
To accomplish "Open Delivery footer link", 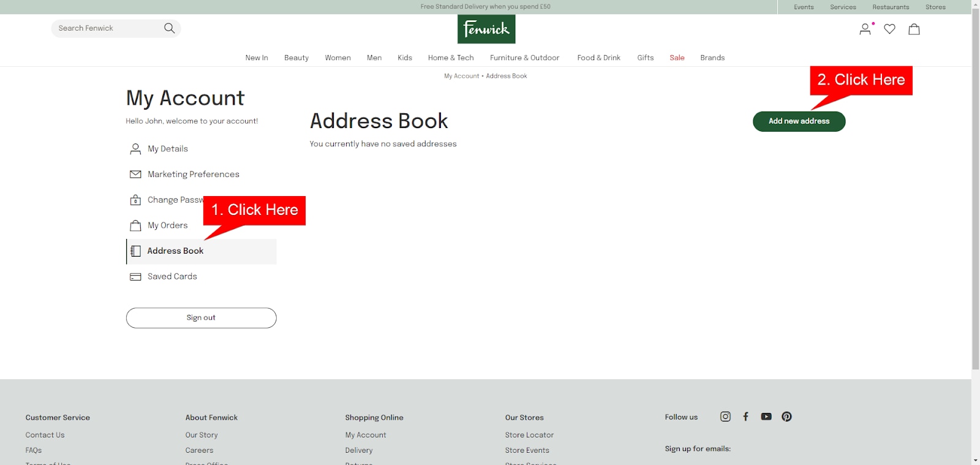I will (359, 450).
